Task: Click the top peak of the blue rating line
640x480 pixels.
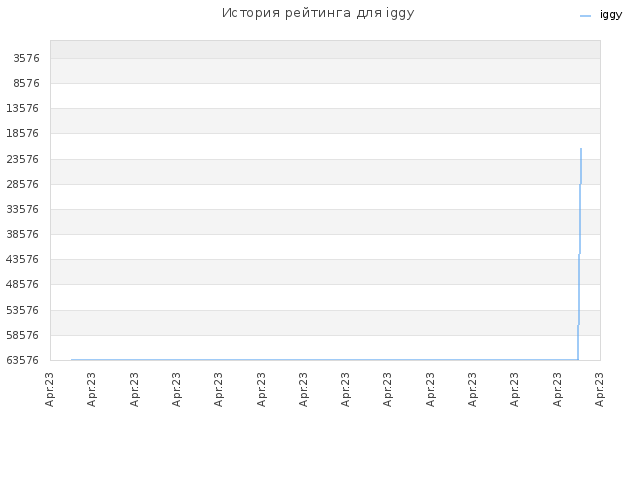Action: (581, 149)
